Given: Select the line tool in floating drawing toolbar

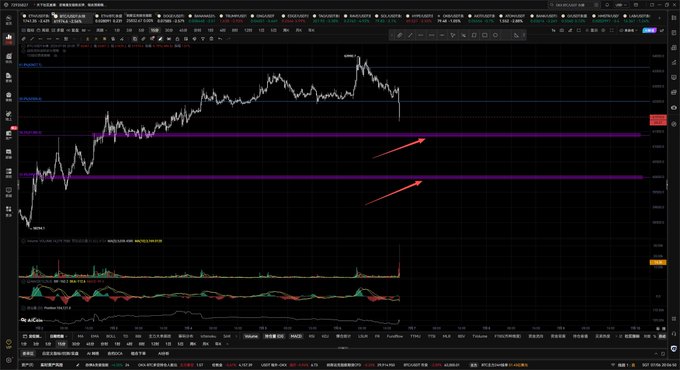Looking at the screenshot, I should (410, 35).
